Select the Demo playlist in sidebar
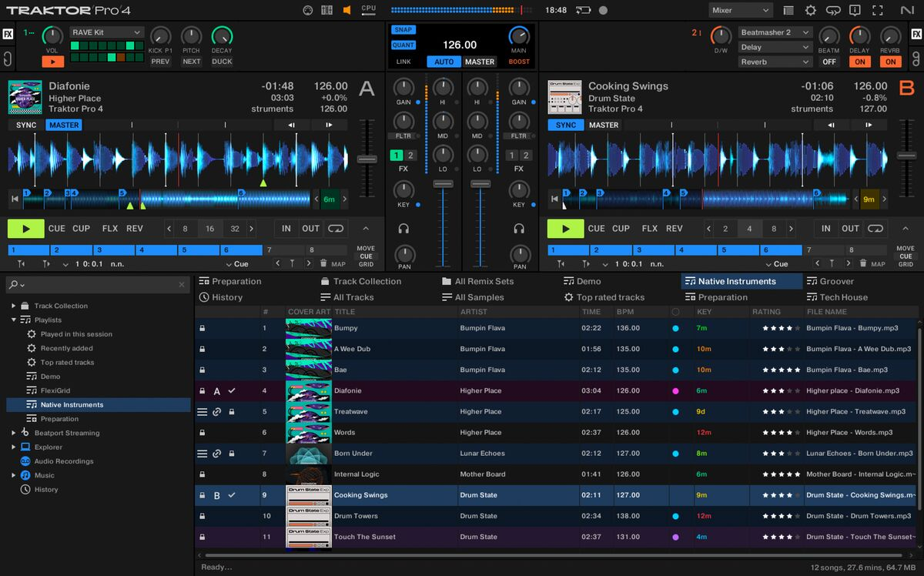The image size is (924, 576). click(x=50, y=377)
